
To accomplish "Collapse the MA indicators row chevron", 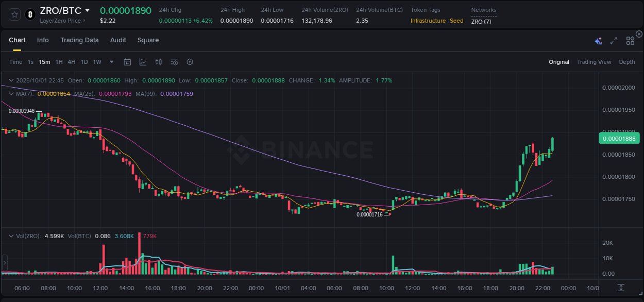I will [x=10, y=94].
